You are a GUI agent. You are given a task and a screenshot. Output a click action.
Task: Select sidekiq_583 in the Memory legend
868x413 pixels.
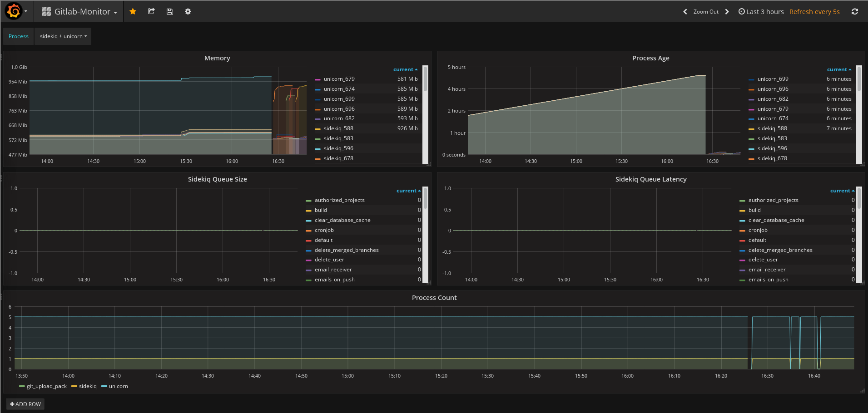[338, 138]
